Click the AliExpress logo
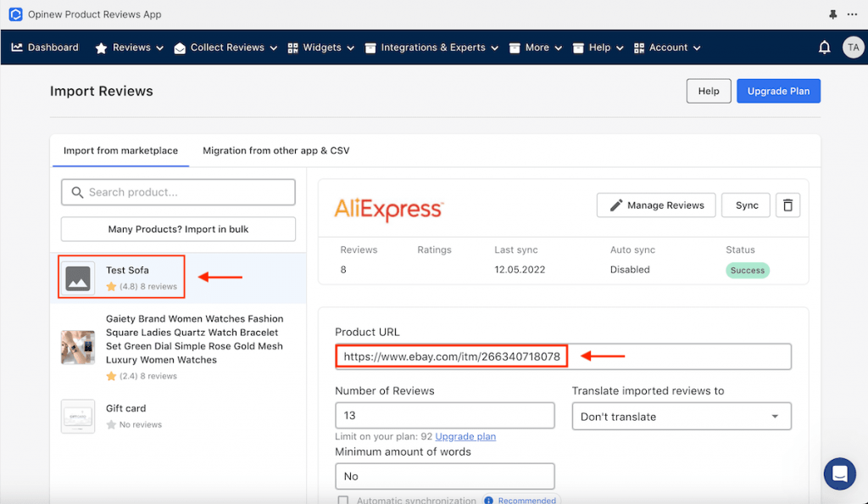Screen dimensions: 868x504 coord(388,210)
